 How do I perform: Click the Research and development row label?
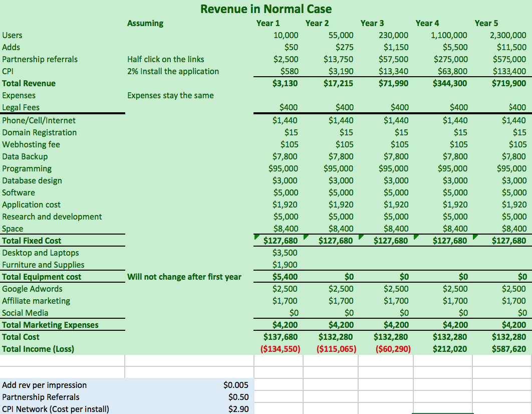(52, 217)
